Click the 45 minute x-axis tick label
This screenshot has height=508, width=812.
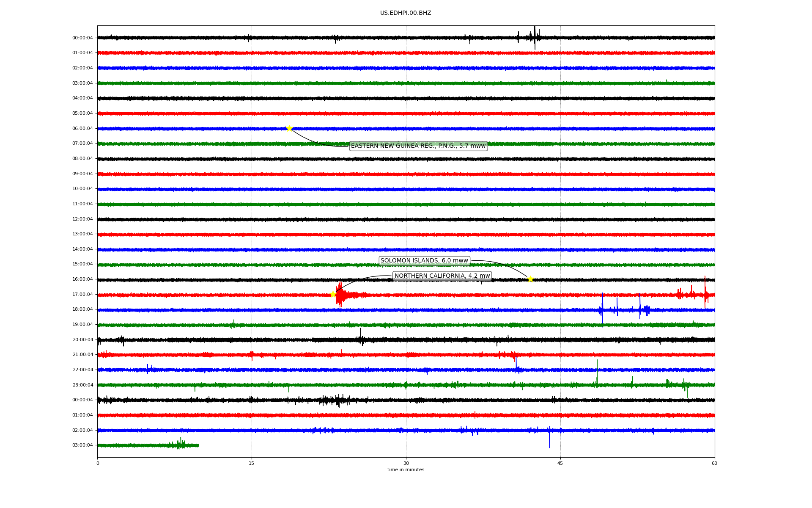tap(560, 463)
